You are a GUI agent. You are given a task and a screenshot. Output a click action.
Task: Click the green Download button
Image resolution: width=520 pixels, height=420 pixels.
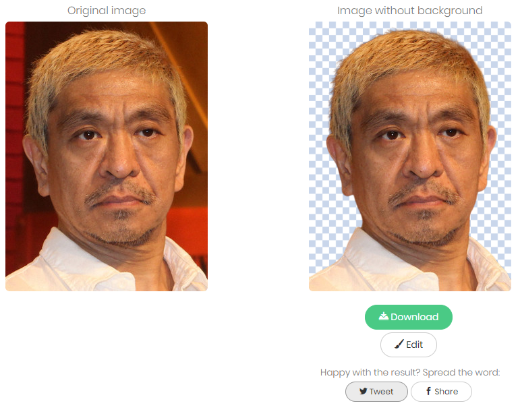click(x=409, y=317)
